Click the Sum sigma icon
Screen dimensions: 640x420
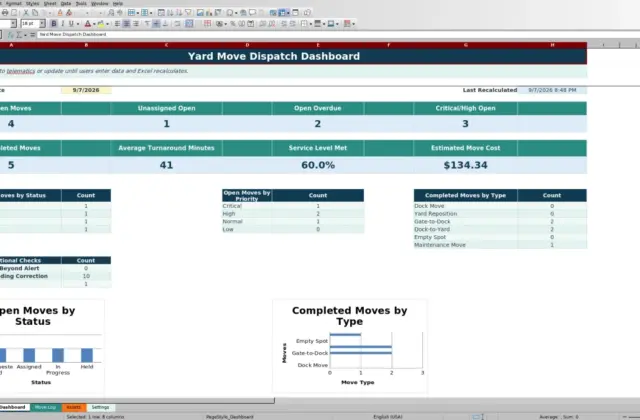pos(19,35)
